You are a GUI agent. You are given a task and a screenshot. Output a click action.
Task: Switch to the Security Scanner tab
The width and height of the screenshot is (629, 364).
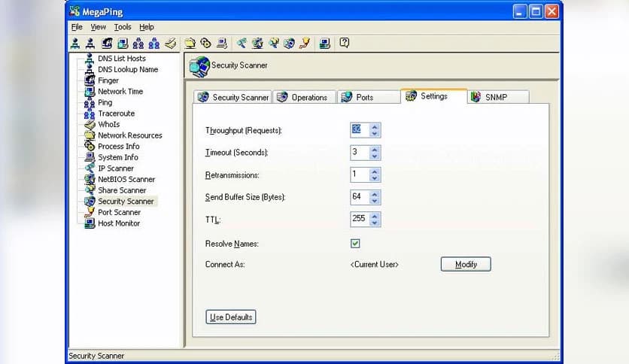click(233, 97)
